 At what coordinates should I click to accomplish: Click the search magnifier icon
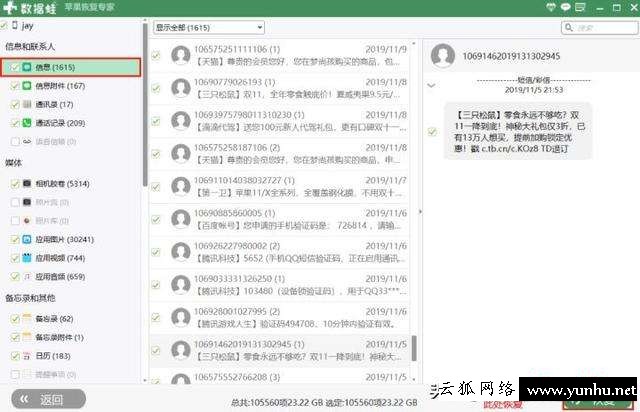569,27
